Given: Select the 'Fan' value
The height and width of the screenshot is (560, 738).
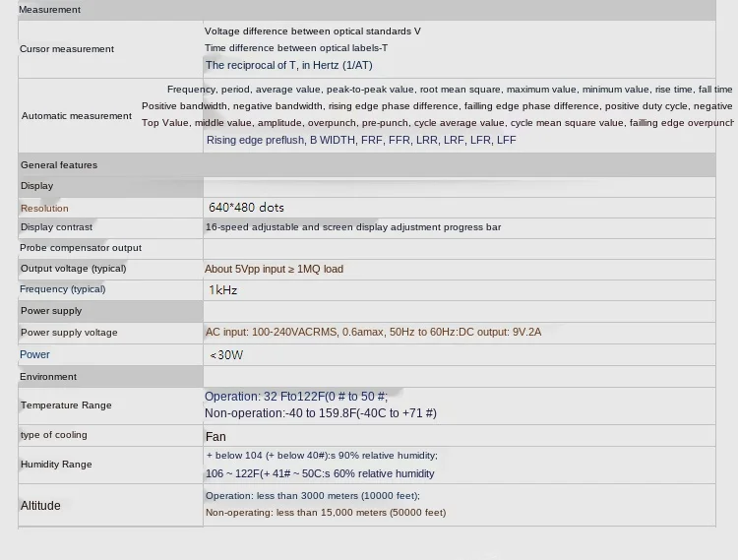Looking at the screenshot, I should tap(215, 437).
